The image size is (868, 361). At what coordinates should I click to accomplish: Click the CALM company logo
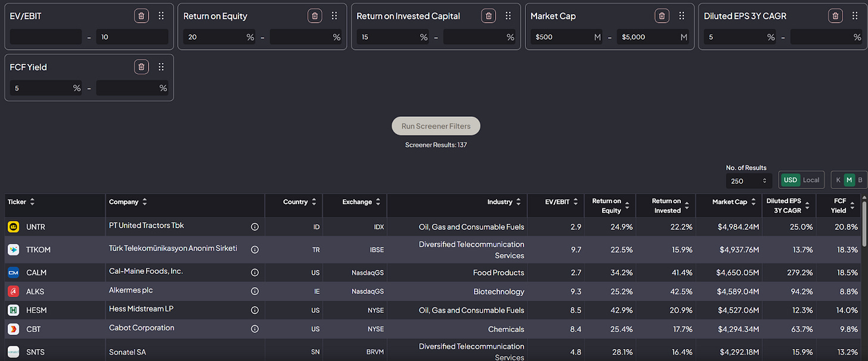[13, 272]
